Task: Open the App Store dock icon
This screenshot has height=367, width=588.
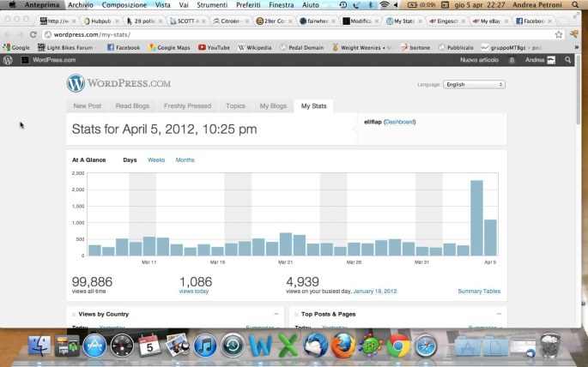Action: pyautogui.click(x=94, y=346)
